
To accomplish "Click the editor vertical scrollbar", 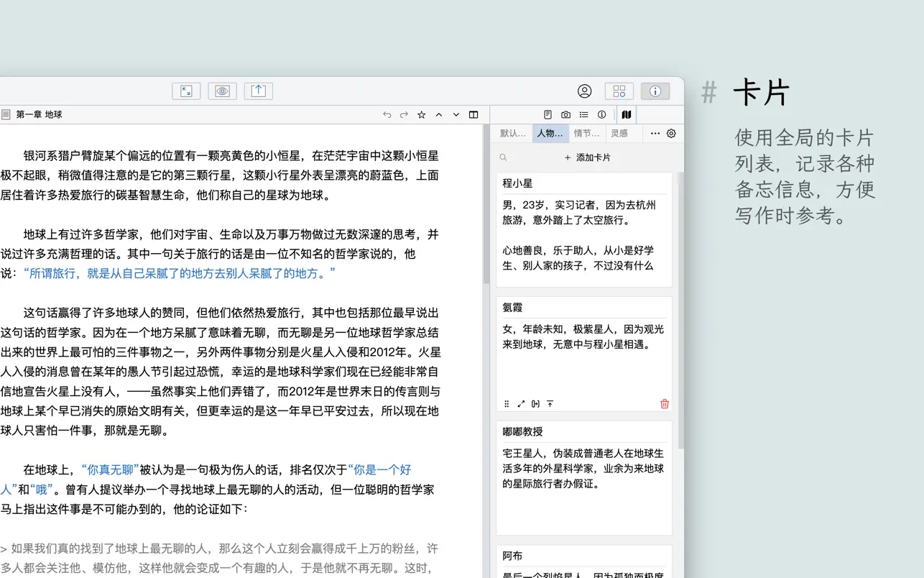I will [x=486, y=205].
